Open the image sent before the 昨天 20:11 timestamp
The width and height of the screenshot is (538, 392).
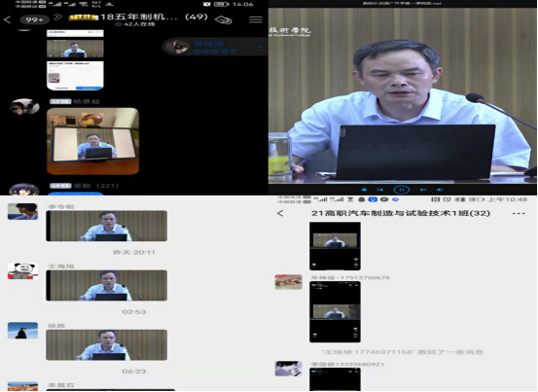107,226
